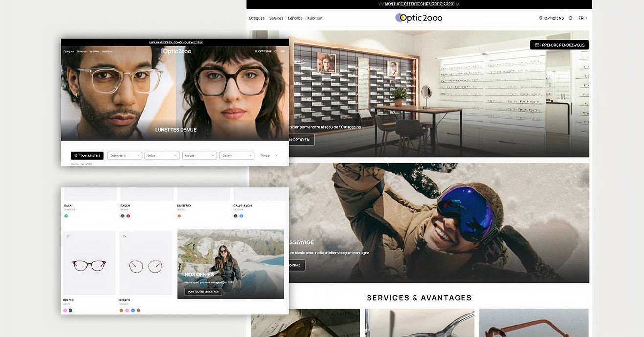Click the location pin beside OPTICIENS on main page

pyautogui.click(x=541, y=18)
